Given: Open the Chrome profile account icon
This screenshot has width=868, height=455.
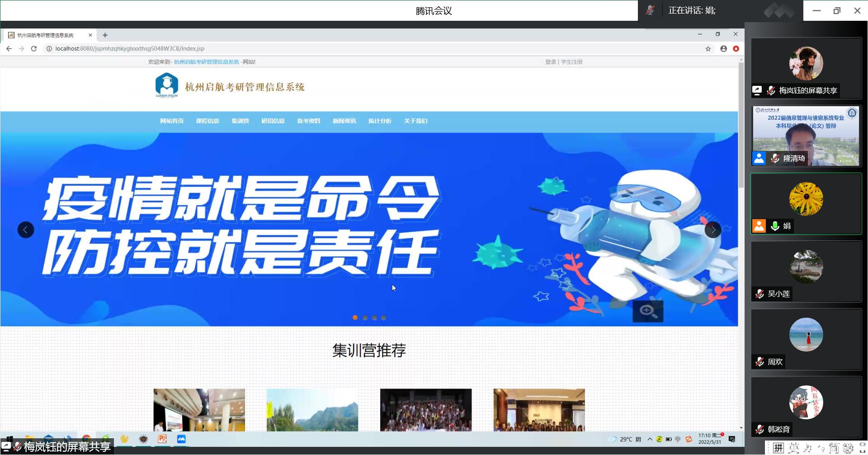Looking at the screenshot, I should (723, 49).
